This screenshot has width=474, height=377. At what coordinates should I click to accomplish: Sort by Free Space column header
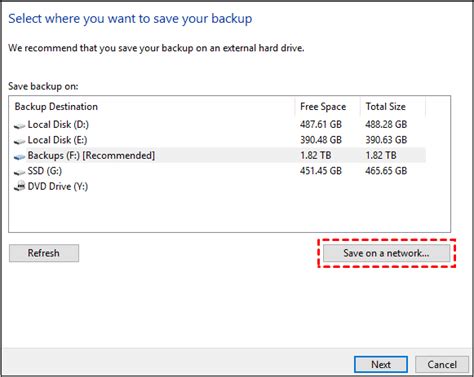[327, 107]
